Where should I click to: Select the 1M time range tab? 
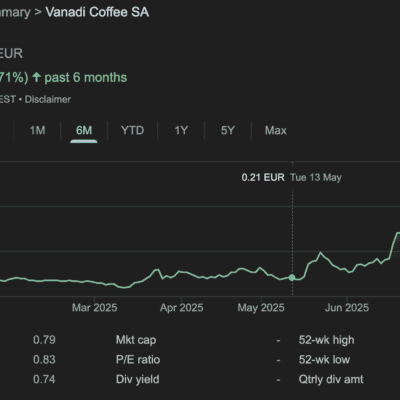pos(37,130)
